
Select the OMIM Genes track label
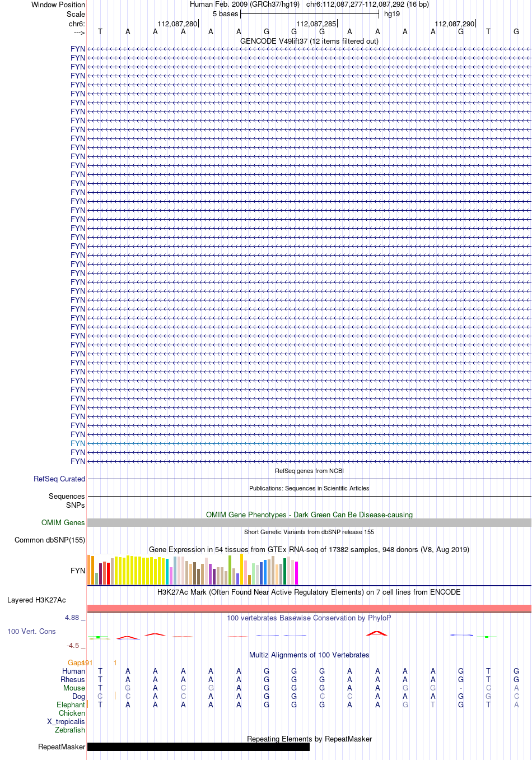pos(63,522)
